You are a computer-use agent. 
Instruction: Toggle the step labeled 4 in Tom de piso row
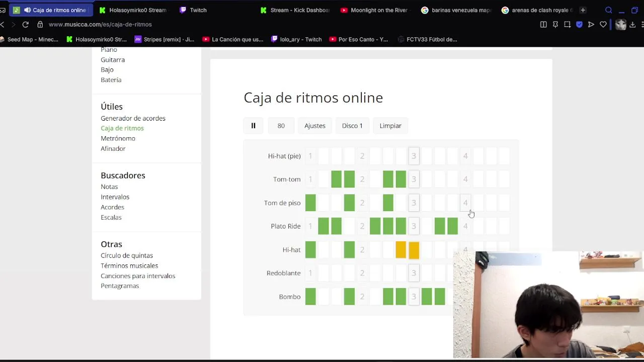[465, 203]
